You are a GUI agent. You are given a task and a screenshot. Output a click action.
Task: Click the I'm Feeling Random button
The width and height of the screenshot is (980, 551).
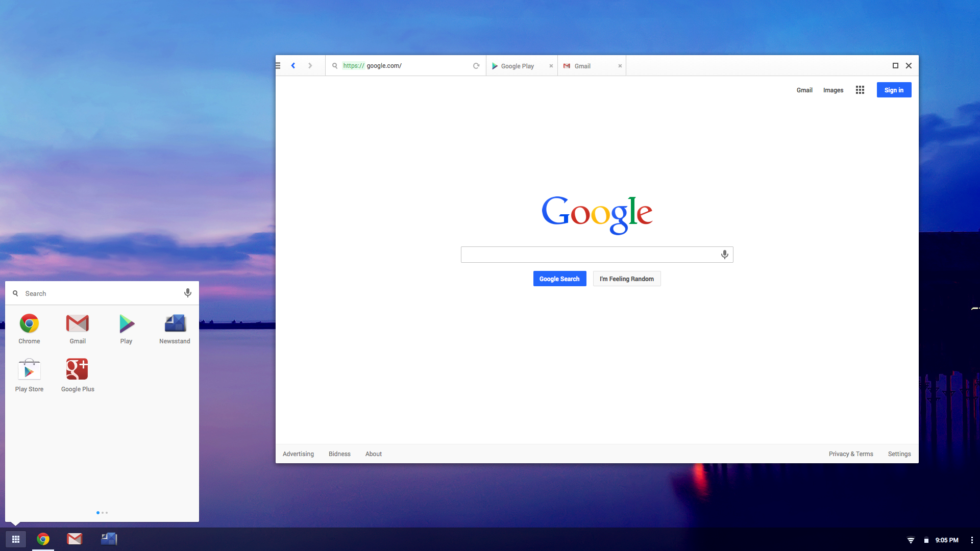click(x=627, y=279)
